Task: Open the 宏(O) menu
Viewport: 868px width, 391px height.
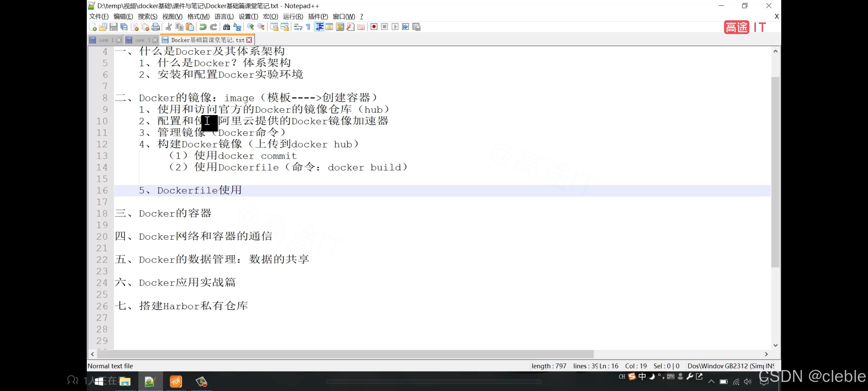Action: coord(271,17)
